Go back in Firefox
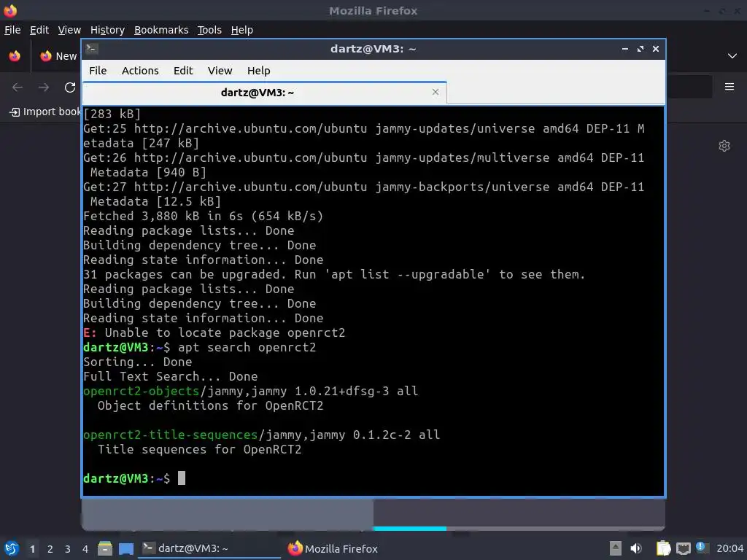 [x=18, y=87]
